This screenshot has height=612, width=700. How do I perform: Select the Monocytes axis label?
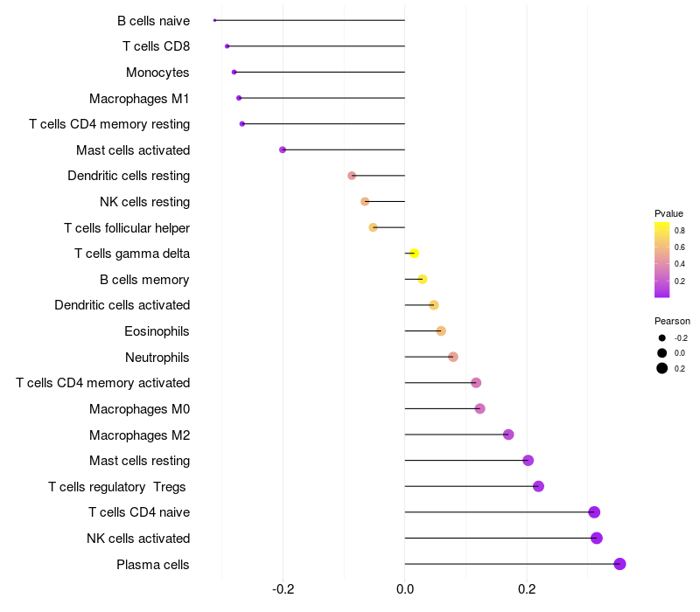[157, 73]
